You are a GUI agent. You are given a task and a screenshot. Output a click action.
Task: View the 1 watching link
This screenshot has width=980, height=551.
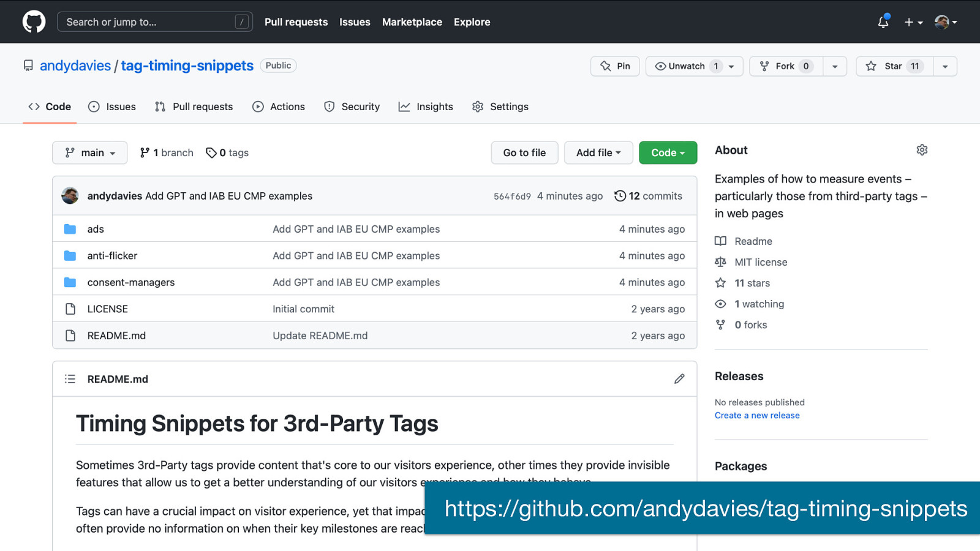click(749, 304)
